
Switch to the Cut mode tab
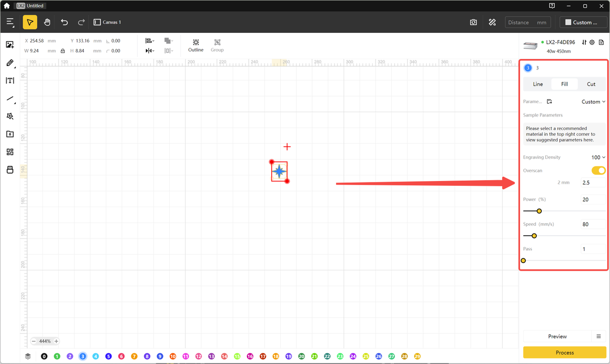591,84
